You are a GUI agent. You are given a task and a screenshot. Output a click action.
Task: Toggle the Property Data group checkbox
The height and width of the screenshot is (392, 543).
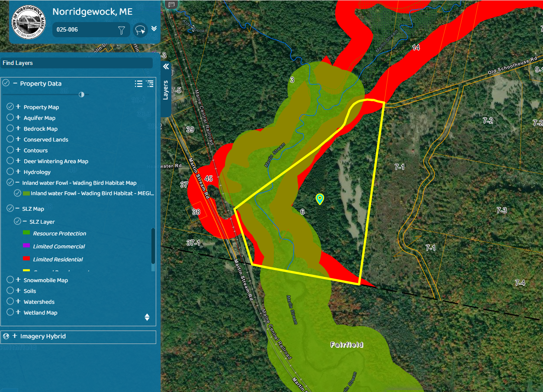coord(6,83)
